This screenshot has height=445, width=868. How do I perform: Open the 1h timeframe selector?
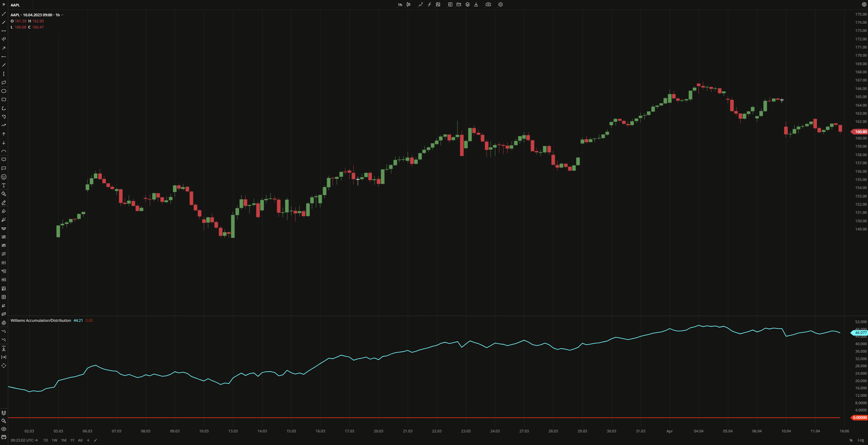(400, 5)
